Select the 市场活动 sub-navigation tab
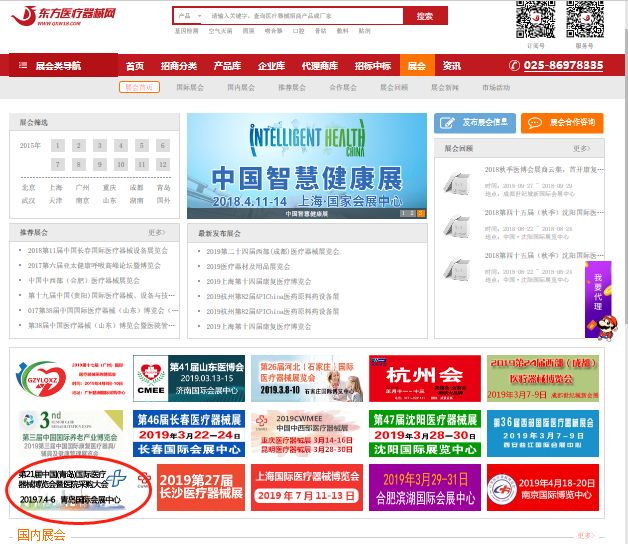 [496, 87]
